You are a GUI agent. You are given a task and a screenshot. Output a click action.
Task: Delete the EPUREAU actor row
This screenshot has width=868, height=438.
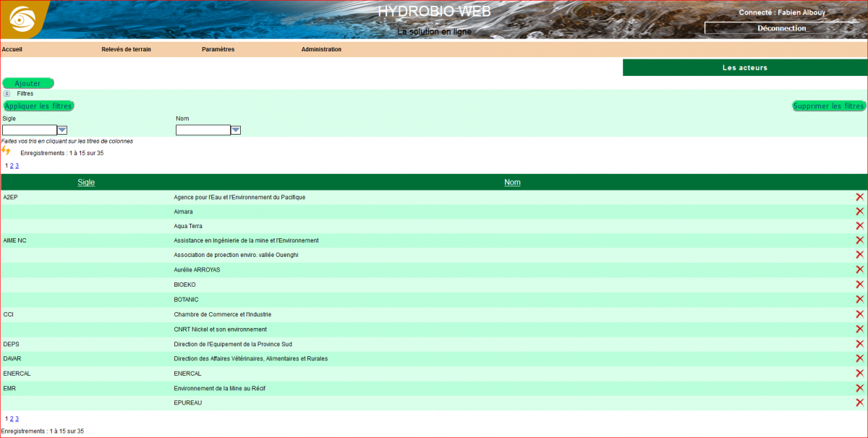tap(859, 403)
